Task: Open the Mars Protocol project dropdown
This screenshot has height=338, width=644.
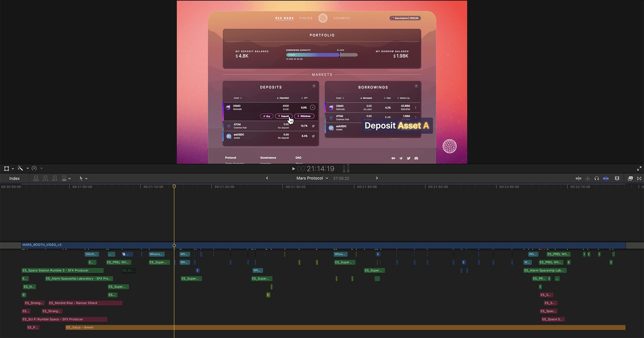Action: pyautogui.click(x=312, y=178)
